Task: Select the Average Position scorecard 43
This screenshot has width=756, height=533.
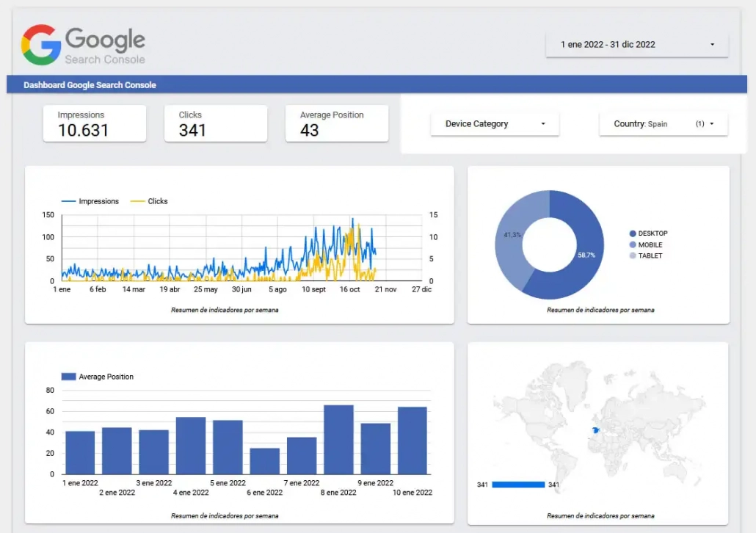Action: tap(337, 123)
